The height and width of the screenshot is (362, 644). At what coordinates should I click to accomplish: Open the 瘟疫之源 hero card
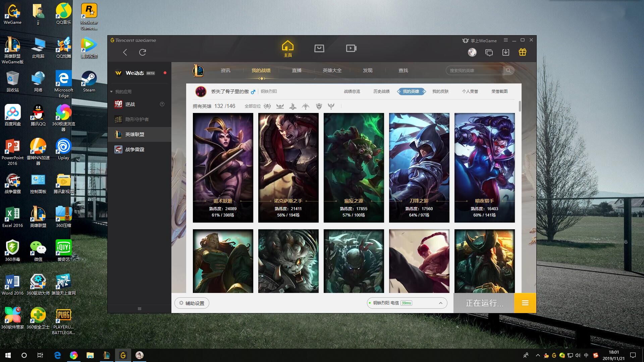pyautogui.click(x=354, y=168)
